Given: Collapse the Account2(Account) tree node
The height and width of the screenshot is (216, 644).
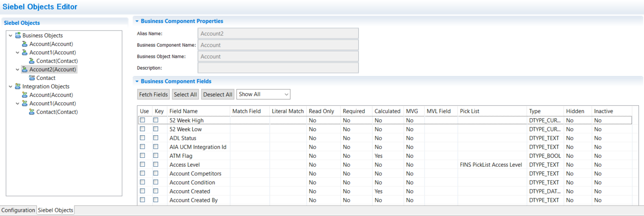Looking at the screenshot, I should (18, 70).
